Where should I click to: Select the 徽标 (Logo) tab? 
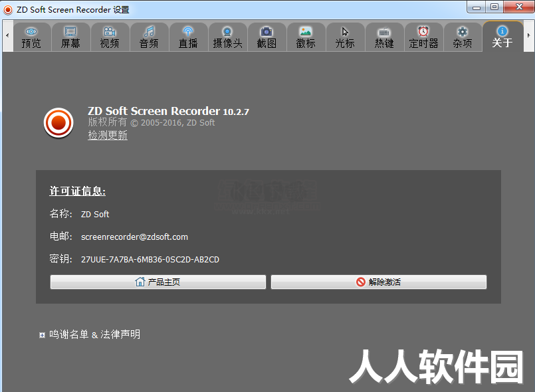[306, 37]
